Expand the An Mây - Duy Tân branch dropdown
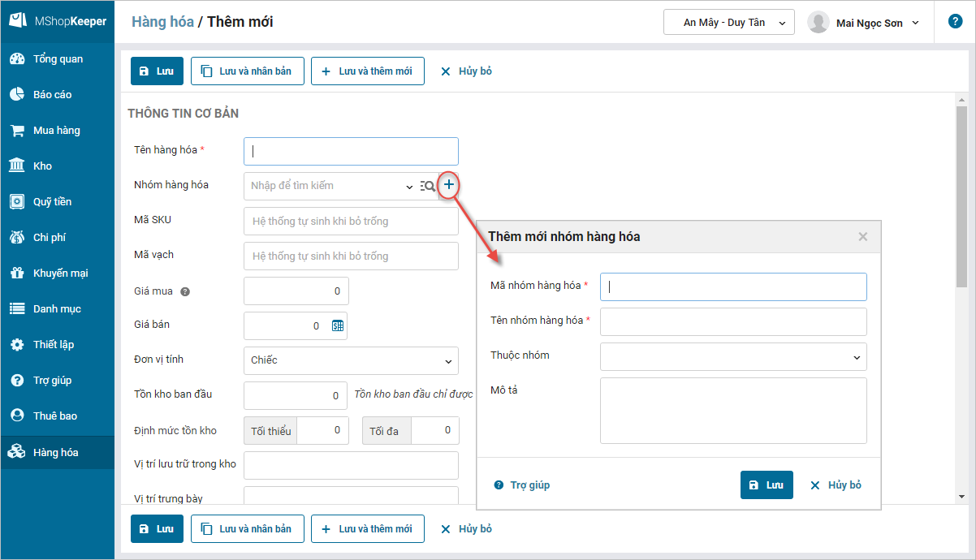The image size is (976, 560). click(x=728, y=23)
